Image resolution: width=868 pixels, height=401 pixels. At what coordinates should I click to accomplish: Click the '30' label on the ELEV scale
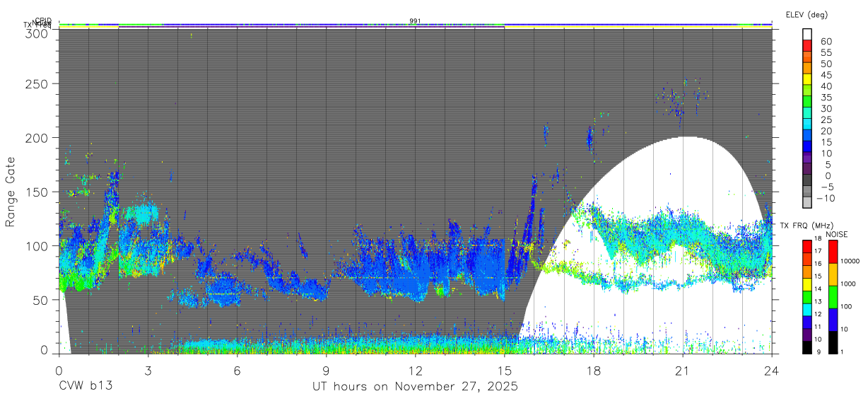[x=826, y=108]
